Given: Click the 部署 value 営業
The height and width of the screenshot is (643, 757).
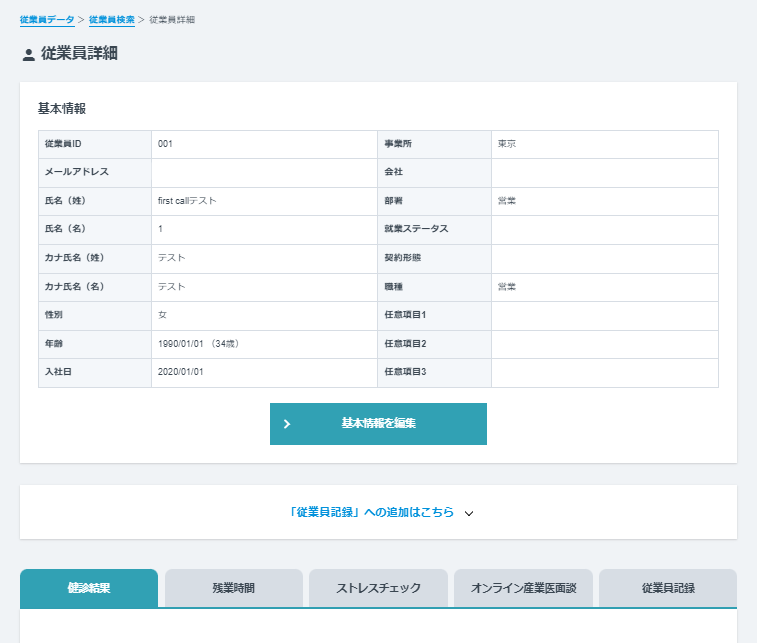Looking at the screenshot, I should 507,201.
